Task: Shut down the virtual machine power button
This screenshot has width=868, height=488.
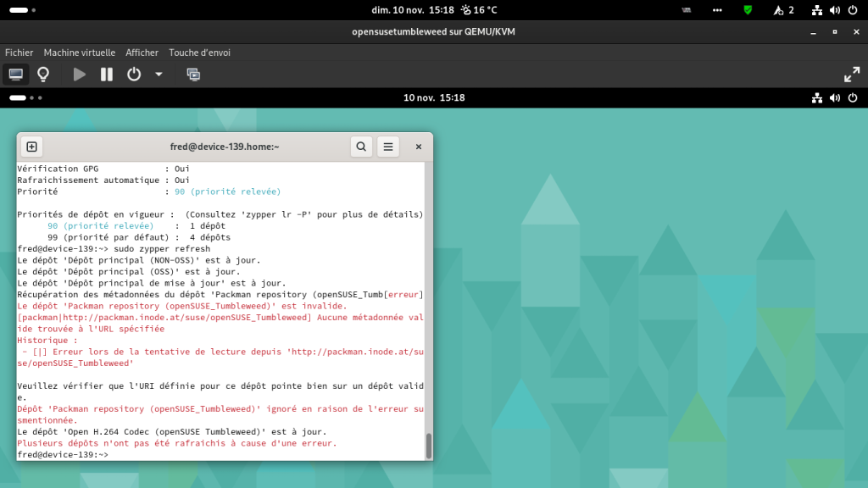Action: pyautogui.click(x=134, y=75)
